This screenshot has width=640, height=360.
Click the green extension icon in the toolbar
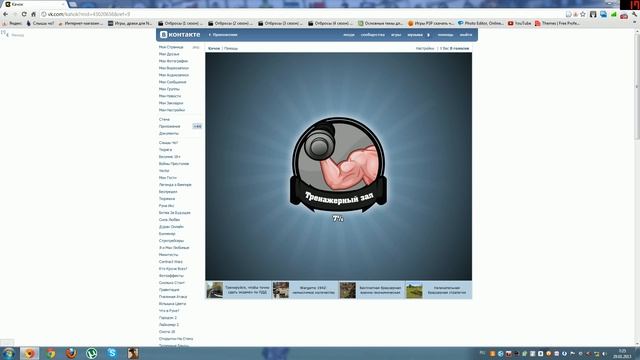(x=613, y=14)
